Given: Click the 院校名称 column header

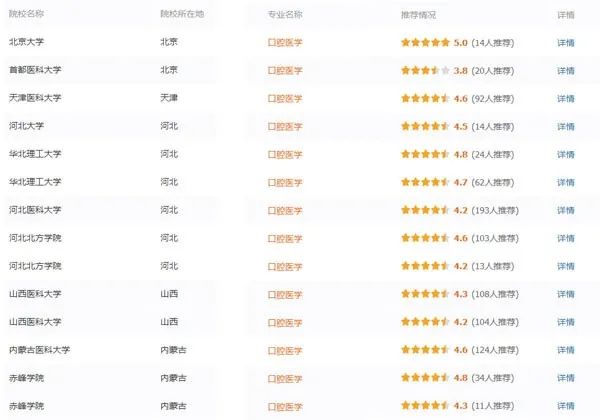Looking at the screenshot, I should 26,14.
